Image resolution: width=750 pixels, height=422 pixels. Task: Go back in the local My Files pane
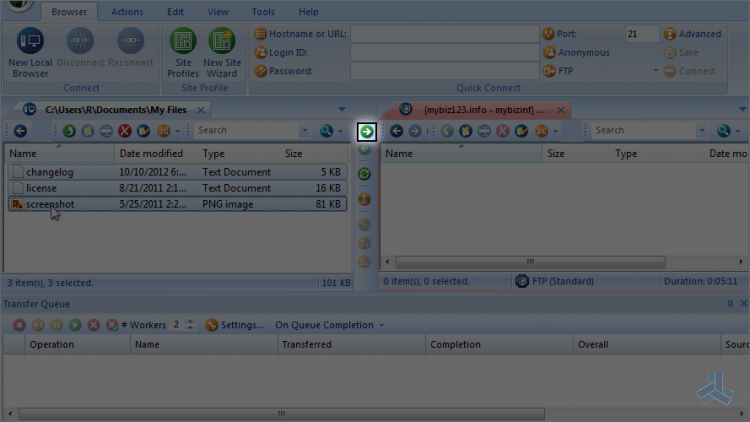(x=20, y=131)
